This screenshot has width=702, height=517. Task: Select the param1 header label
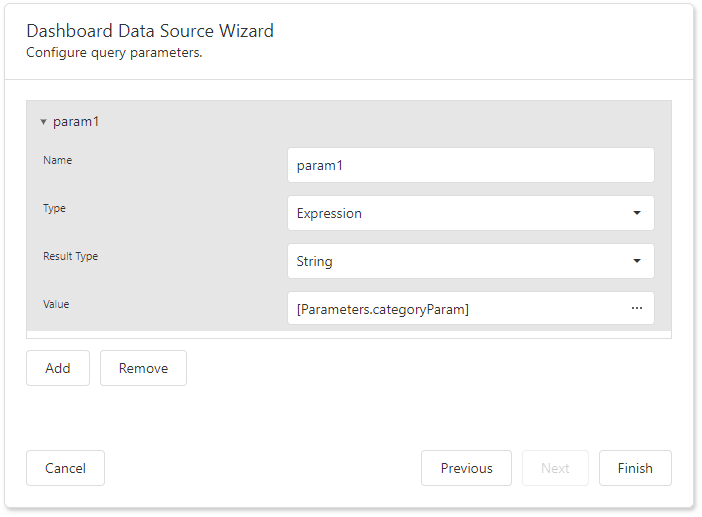tap(76, 122)
